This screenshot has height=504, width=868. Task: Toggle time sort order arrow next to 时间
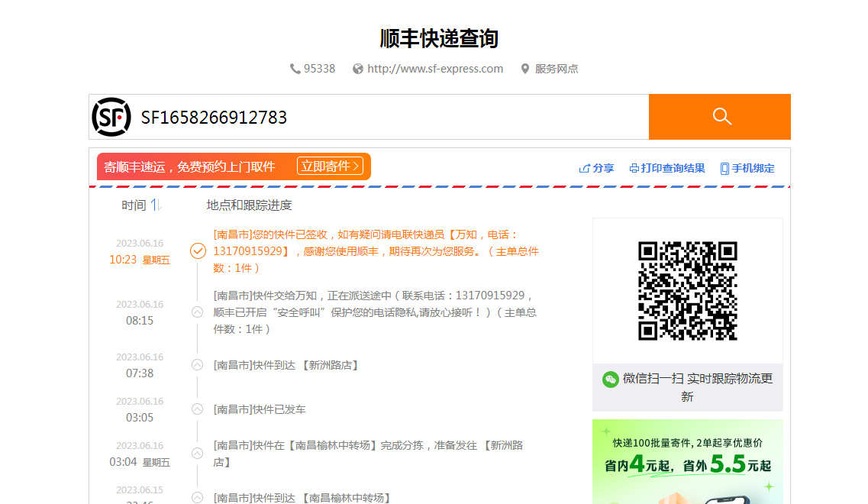coord(156,205)
